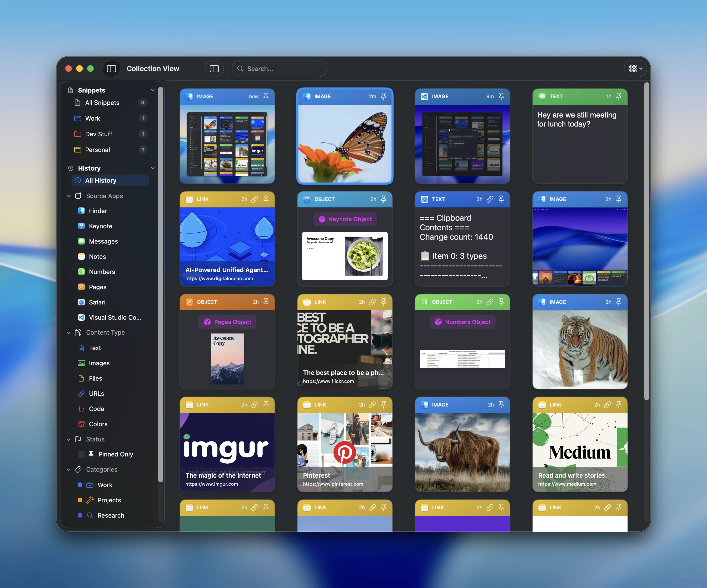Open https://www.flickr.com link

[x=328, y=381]
